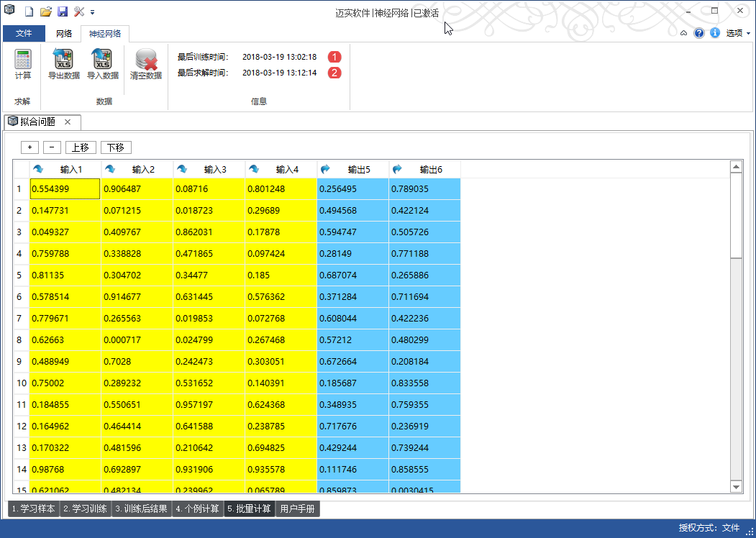Screen dimensions: 756x538
Task: Expand the quick access toolbar dropdown arrow
Action: pos(93,12)
